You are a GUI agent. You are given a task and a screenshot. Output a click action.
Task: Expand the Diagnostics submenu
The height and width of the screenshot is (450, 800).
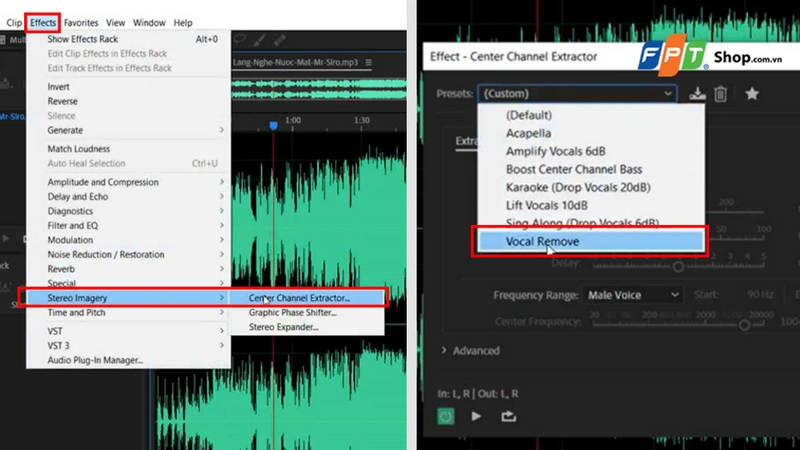[x=129, y=211]
